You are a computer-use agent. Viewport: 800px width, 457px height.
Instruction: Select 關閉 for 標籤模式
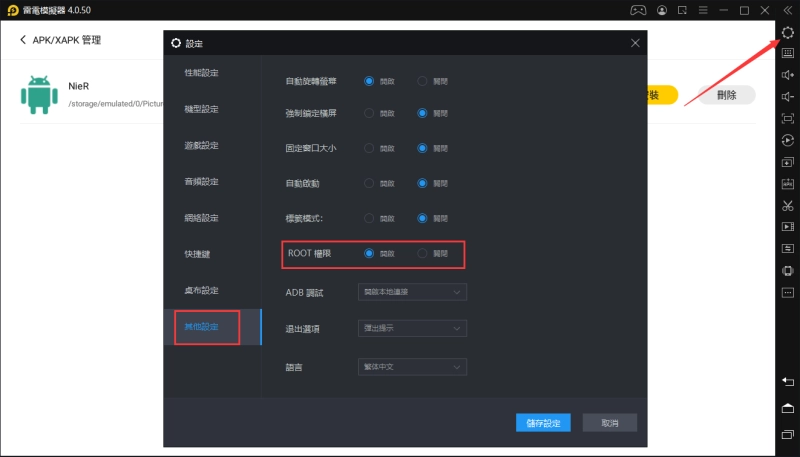(422, 218)
